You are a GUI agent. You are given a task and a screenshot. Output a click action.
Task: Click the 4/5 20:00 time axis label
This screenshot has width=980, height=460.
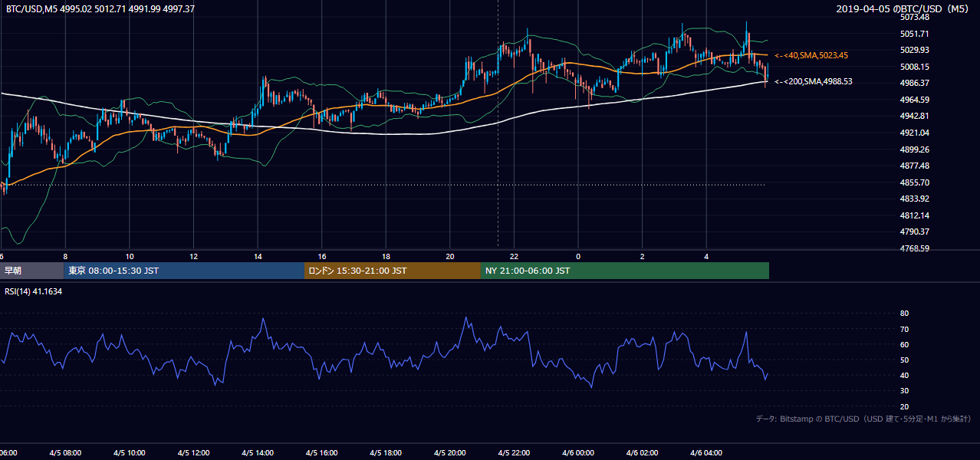pos(450,453)
